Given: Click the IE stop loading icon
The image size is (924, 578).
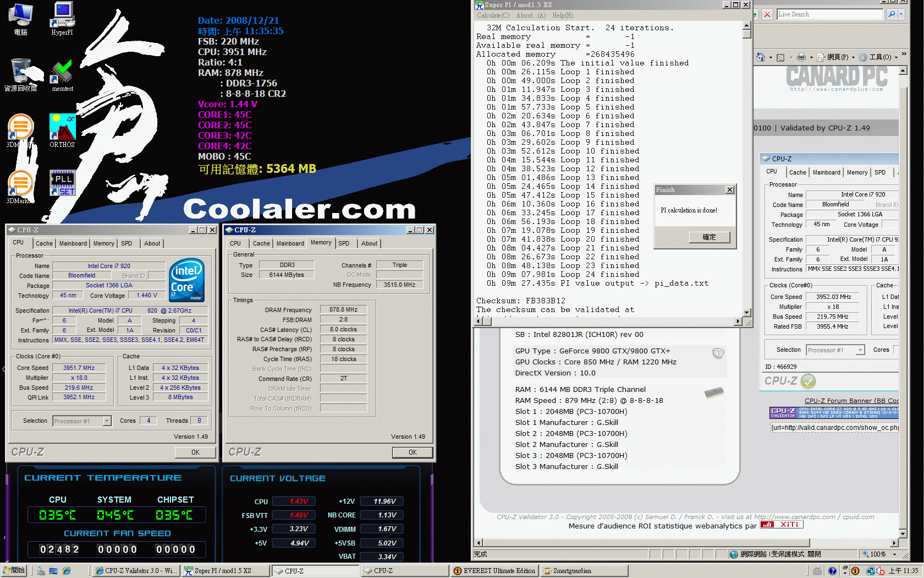Looking at the screenshot, I should 767,14.
